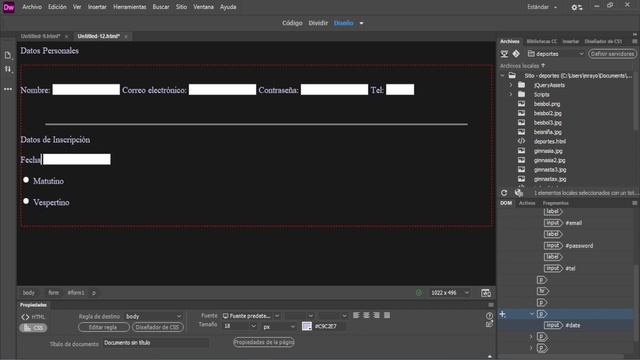Open the deportes site dropdown
Screen dimensions: 640x360
click(x=556, y=54)
